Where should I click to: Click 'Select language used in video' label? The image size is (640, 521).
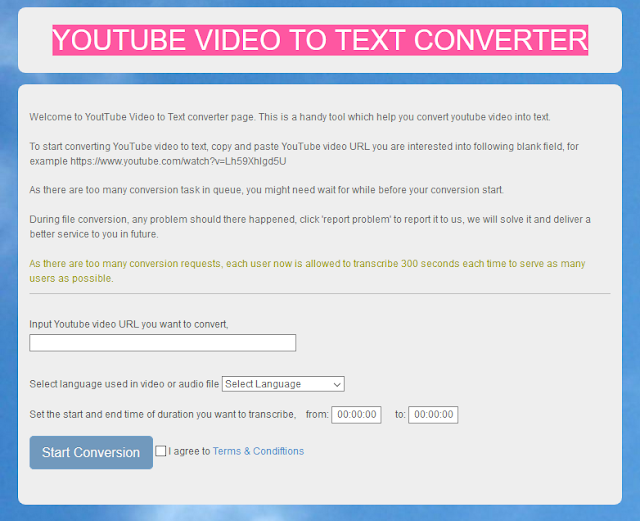tap(124, 384)
